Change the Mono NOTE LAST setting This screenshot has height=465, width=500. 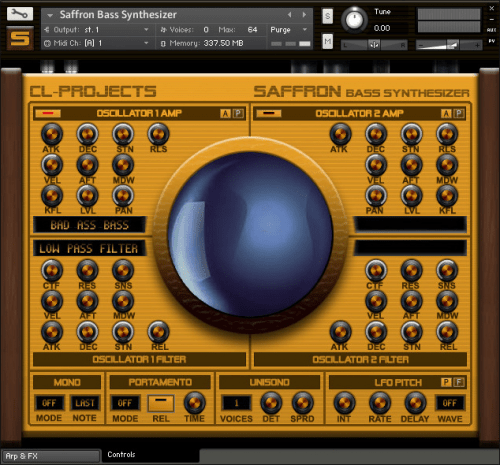click(85, 403)
